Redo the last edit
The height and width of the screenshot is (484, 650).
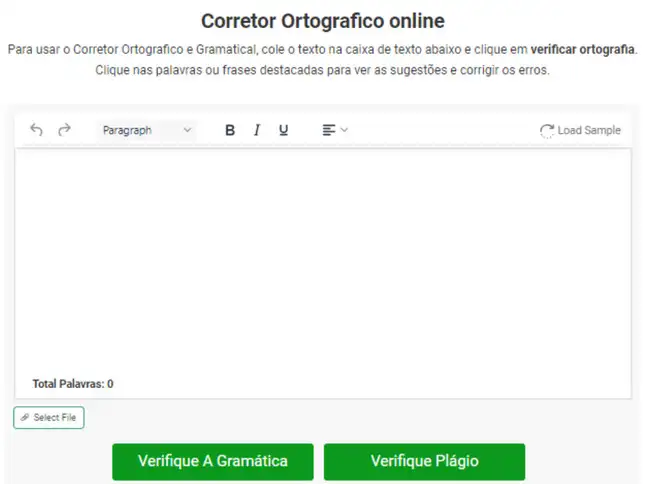(64, 130)
